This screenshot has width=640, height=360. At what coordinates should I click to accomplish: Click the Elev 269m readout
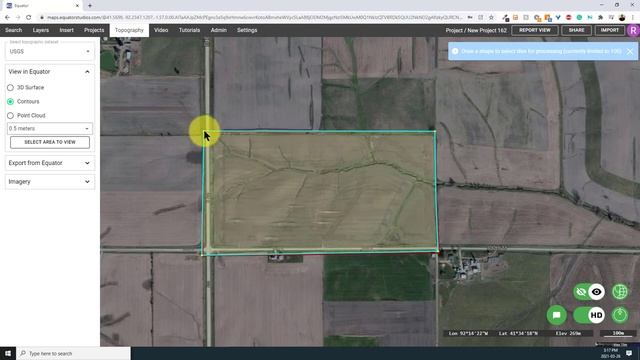point(568,333)
